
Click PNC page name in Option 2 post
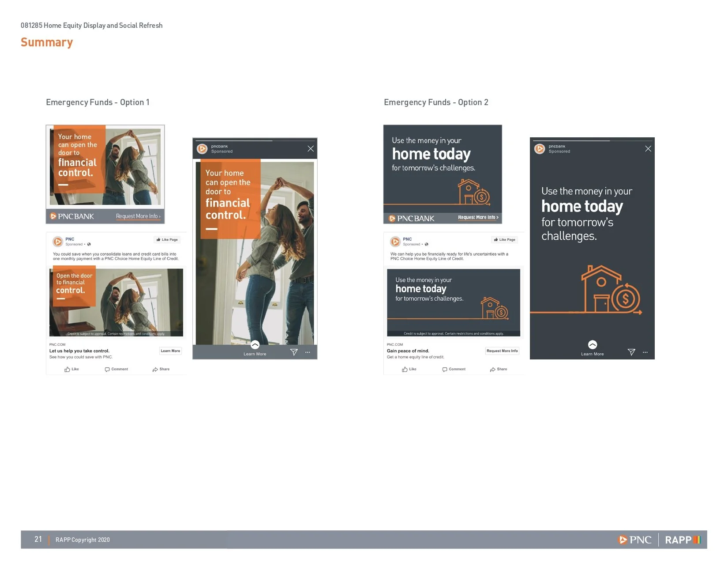[x=408, y=239]
